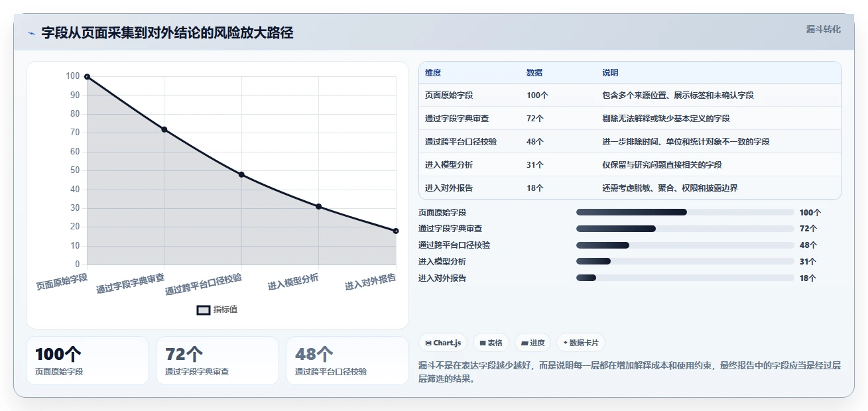The width and height of the screenshot is (868, 411).
Task: Select table row 进入模型分析
Action: (x=630, y=164)
